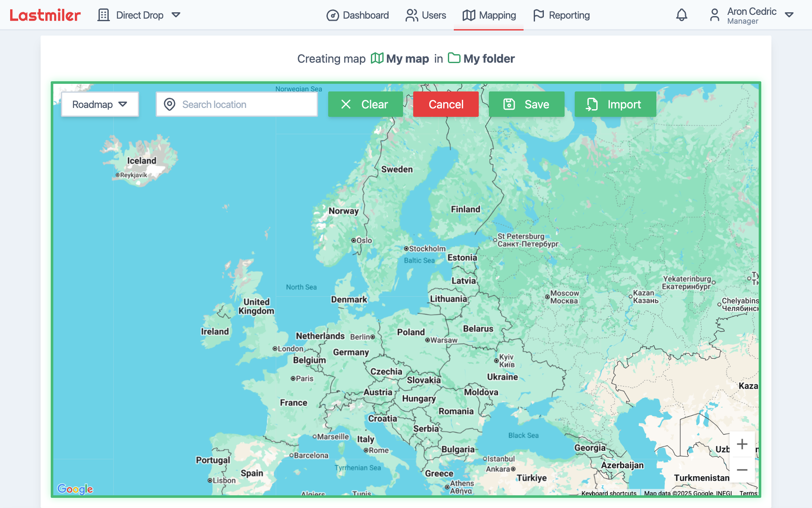Click the London city marker
812x508 pixels.
point(275,349)
